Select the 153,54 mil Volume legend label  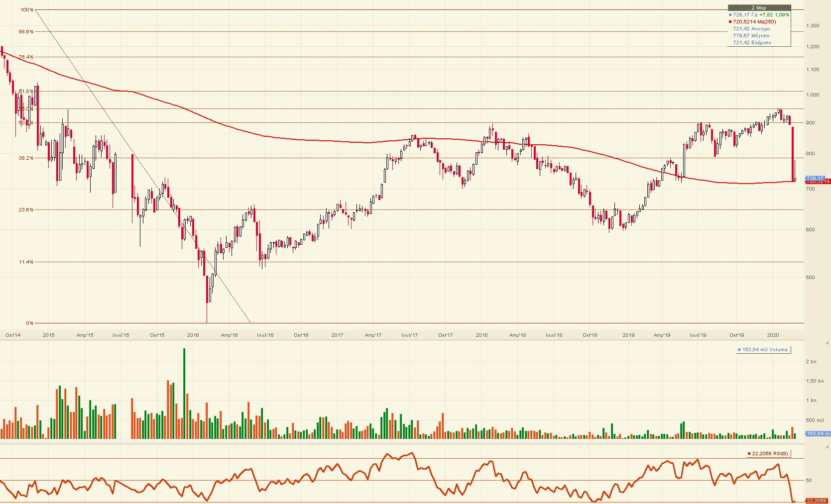[x=764, y=350]
